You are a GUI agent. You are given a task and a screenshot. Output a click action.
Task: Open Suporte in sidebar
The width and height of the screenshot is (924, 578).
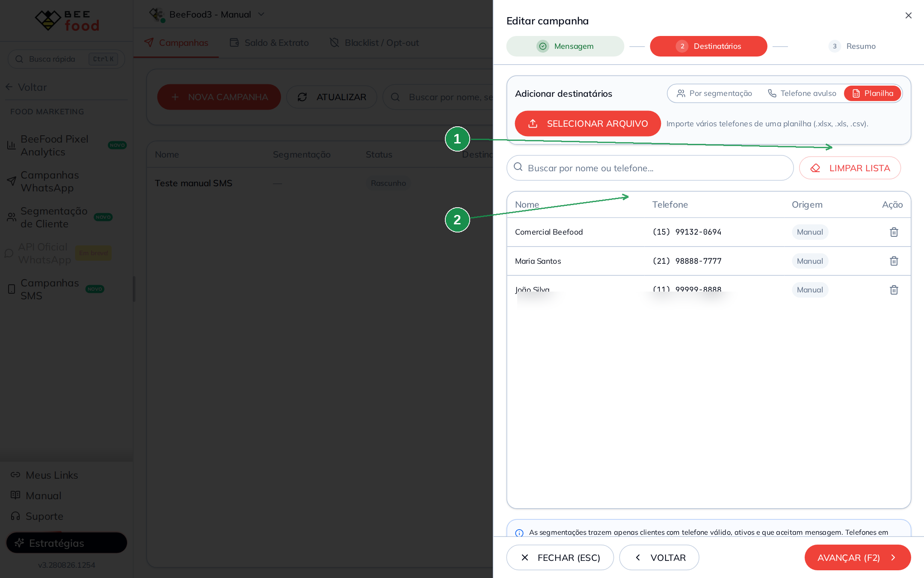(x=37, y=516)
